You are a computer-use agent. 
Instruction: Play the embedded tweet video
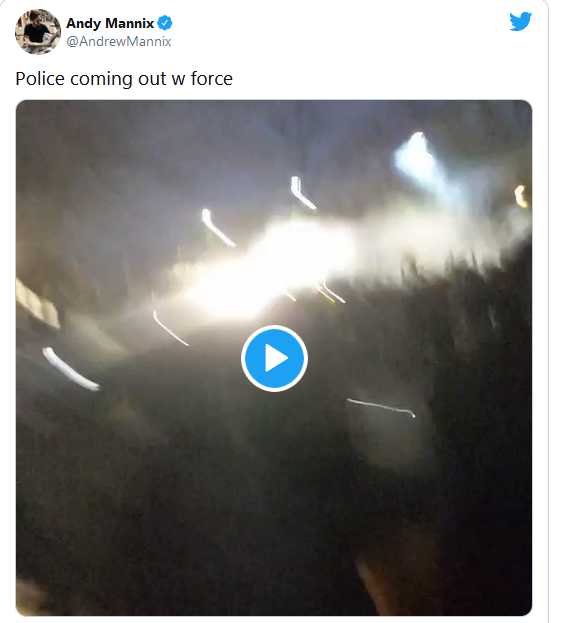click(x=274, y=358)
